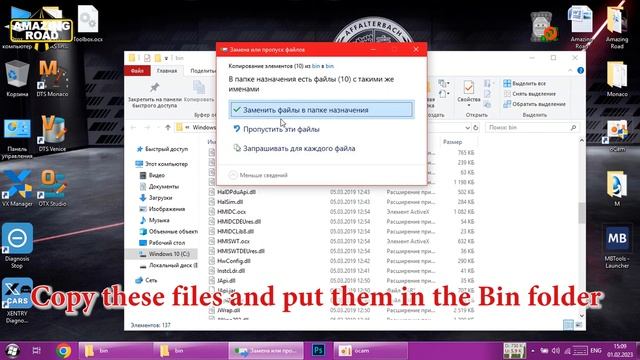Open the ocam taskbar item
The height and width of the screenshot is (360, 640).
point(371,350)
